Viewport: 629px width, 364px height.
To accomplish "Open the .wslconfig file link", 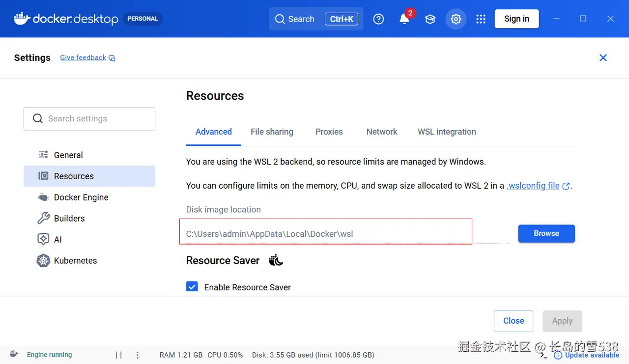I will coord(533,186).
